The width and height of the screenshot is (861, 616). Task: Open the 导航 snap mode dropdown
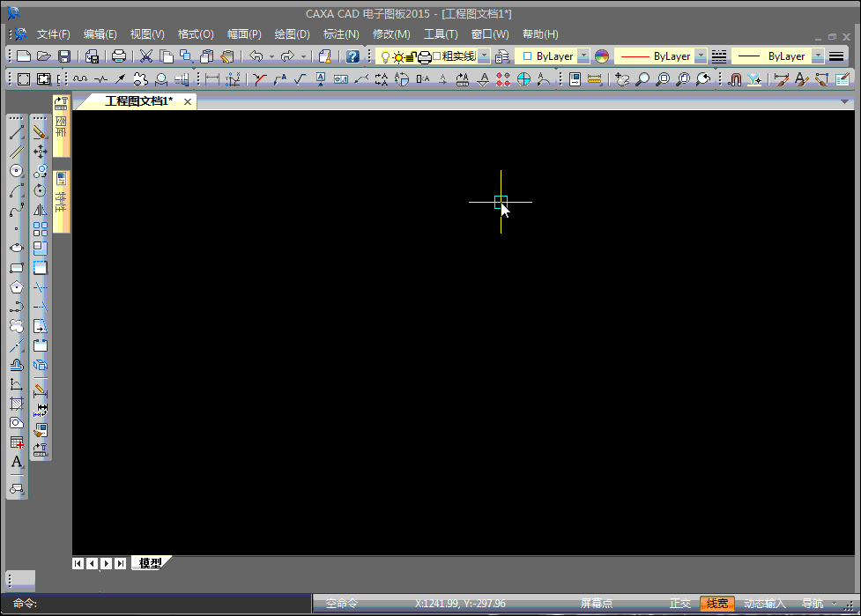[835, 604]
